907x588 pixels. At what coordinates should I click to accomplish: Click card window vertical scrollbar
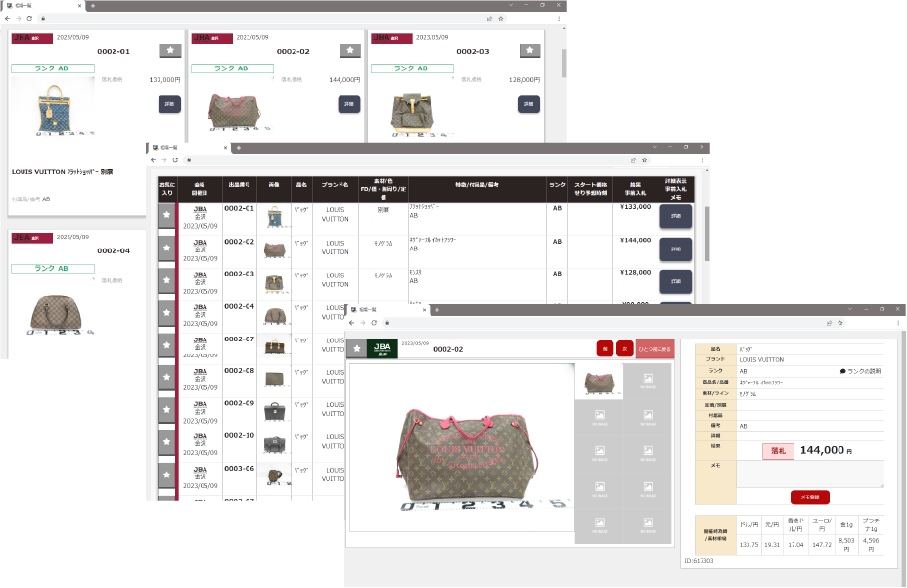(564, 62)
